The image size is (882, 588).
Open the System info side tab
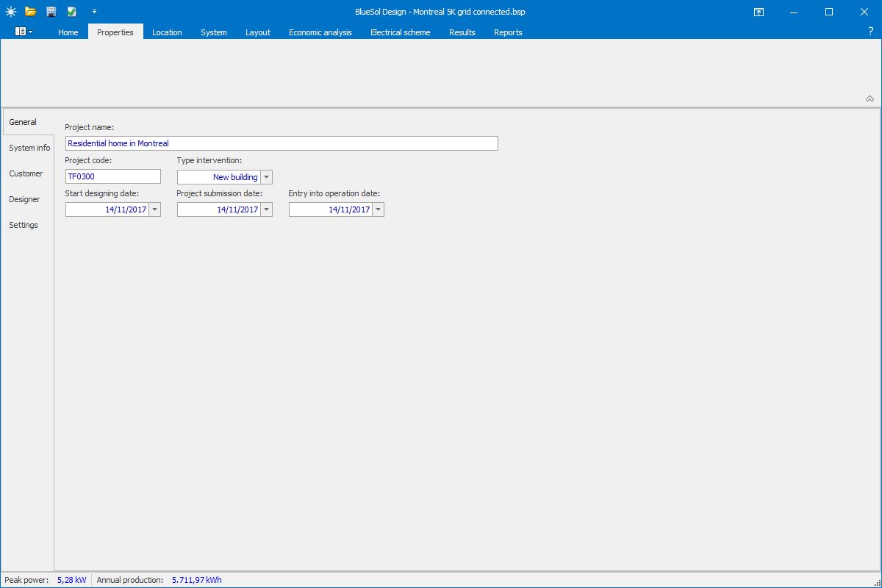point(29,148)
